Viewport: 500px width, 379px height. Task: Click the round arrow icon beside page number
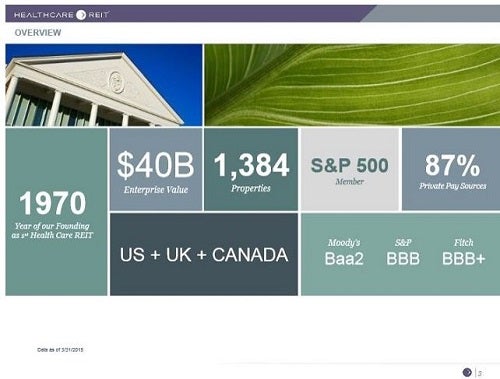click(467, 372)
